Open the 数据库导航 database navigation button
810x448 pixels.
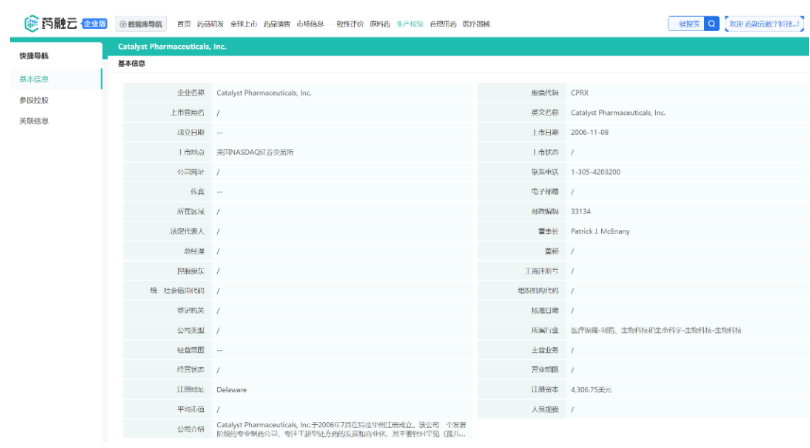coord(141,24)
